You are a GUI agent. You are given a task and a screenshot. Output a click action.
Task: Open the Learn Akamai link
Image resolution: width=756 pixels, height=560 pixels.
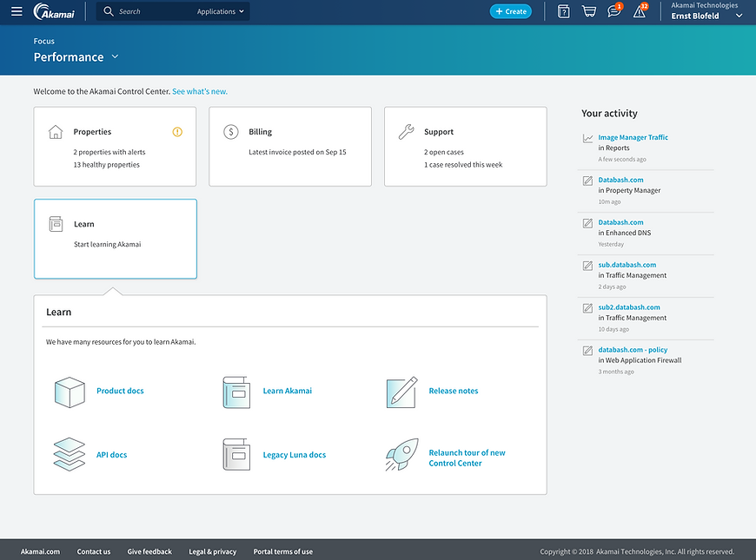[288, 391]
